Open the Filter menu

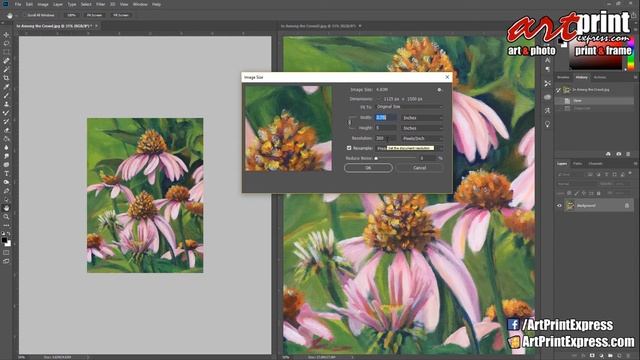100,4
